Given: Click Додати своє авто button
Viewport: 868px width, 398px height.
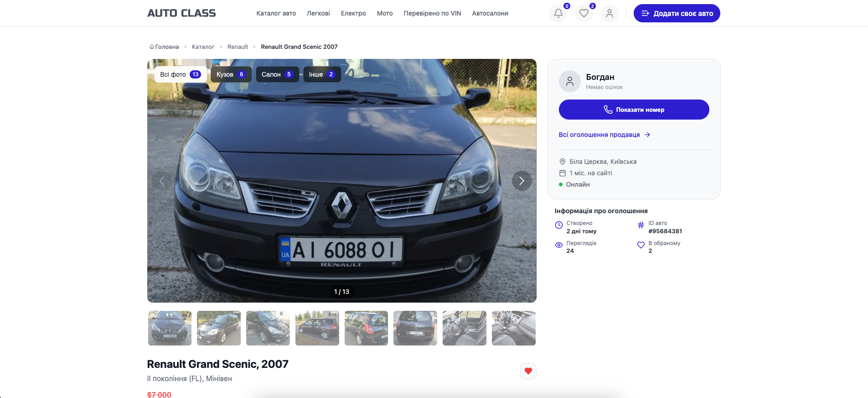Looking at the screenshot, I should [x=677, y=13].
